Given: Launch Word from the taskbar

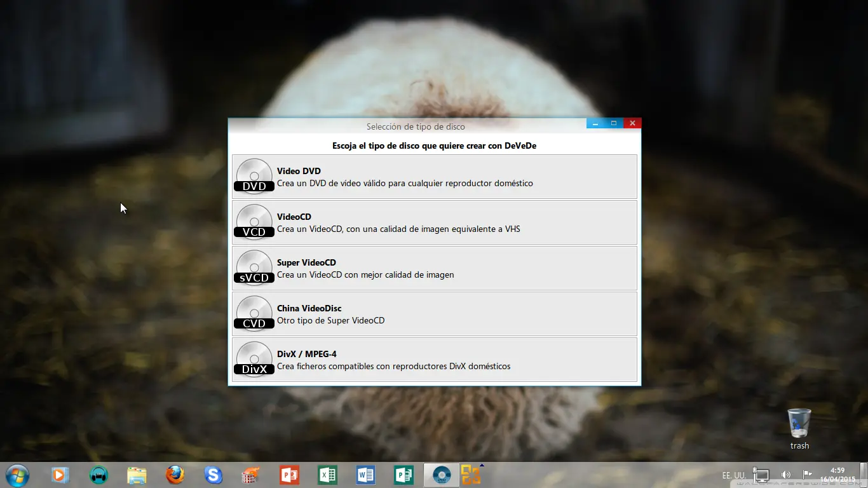Looking at the screenshot, I should click(x=365, y=475).
